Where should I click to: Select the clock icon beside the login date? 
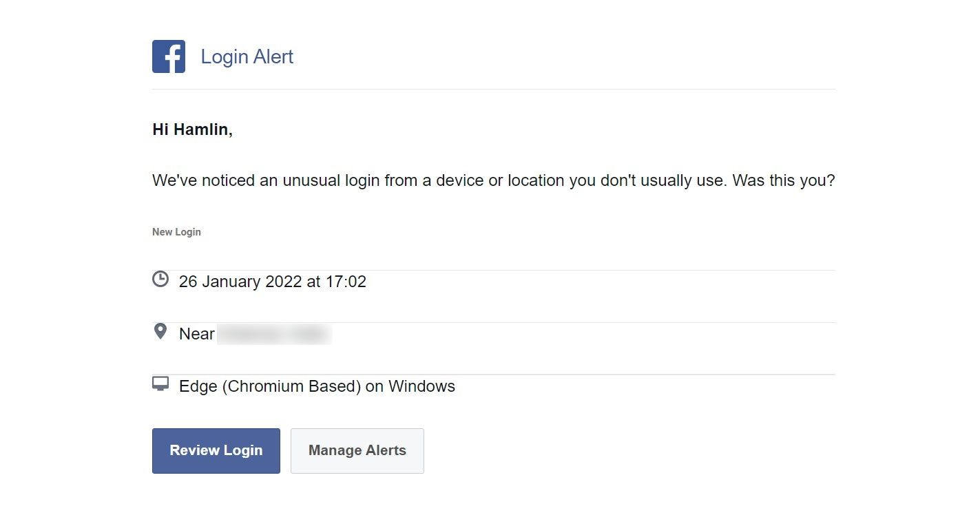[160, 280]
